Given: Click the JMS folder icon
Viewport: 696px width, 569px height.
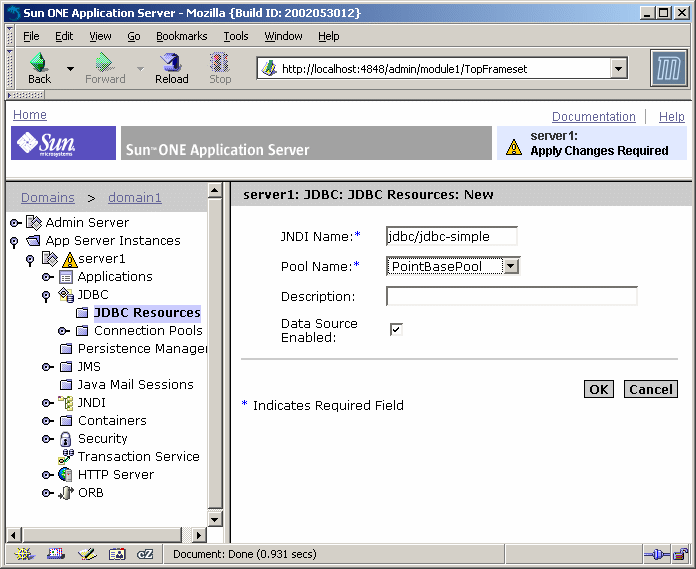Looking at the screenshot, I should (66, 367).
